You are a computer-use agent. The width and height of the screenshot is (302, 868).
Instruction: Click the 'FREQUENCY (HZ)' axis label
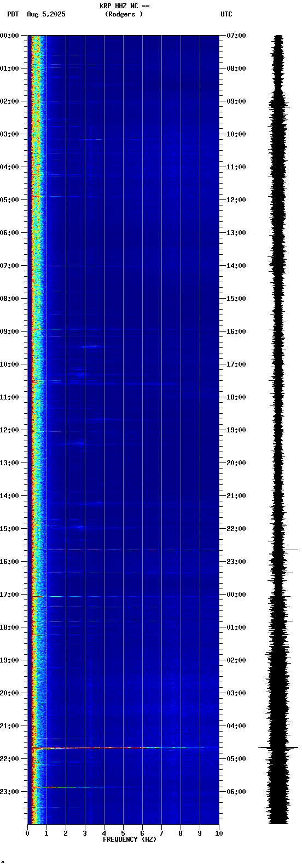(130, 840)
